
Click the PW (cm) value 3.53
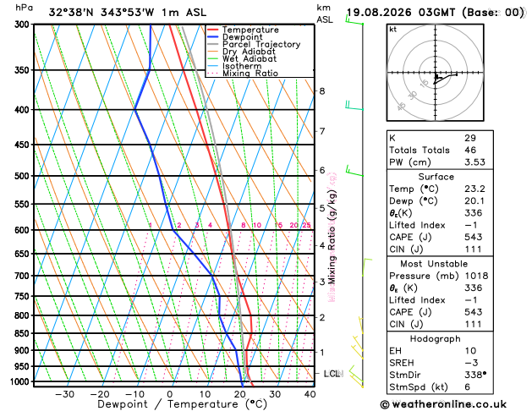(x=474, y=162)
